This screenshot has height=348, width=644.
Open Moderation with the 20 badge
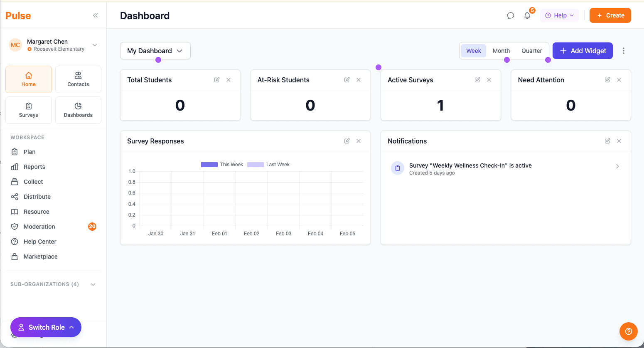[39, 226]
